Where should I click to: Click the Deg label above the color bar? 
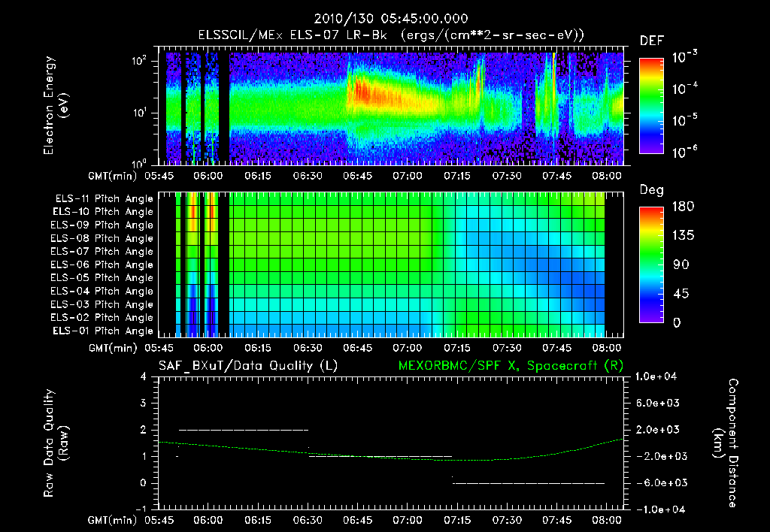[x=652, y=190]
